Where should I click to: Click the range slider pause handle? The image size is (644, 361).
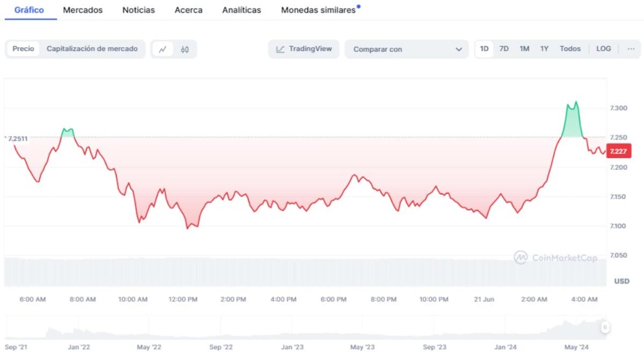click(x=605, y=327)
